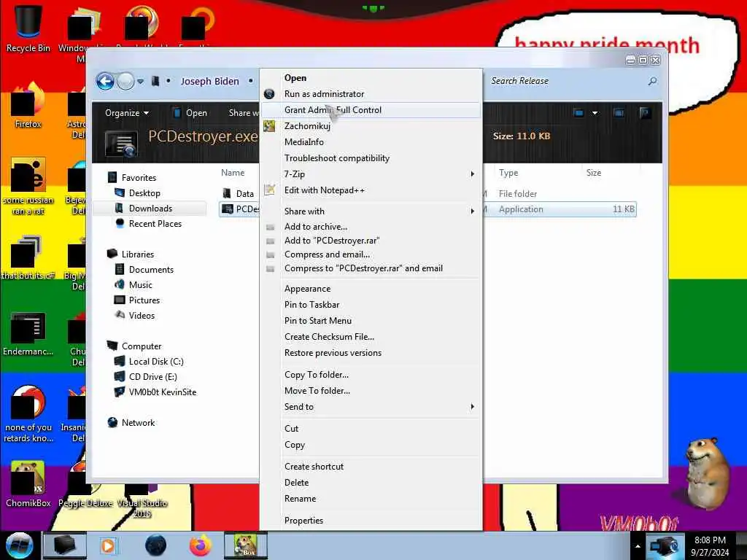The image size is (747, 560).
Task: Open Firefox from the taskbar
Action: (x=200, y=545)
